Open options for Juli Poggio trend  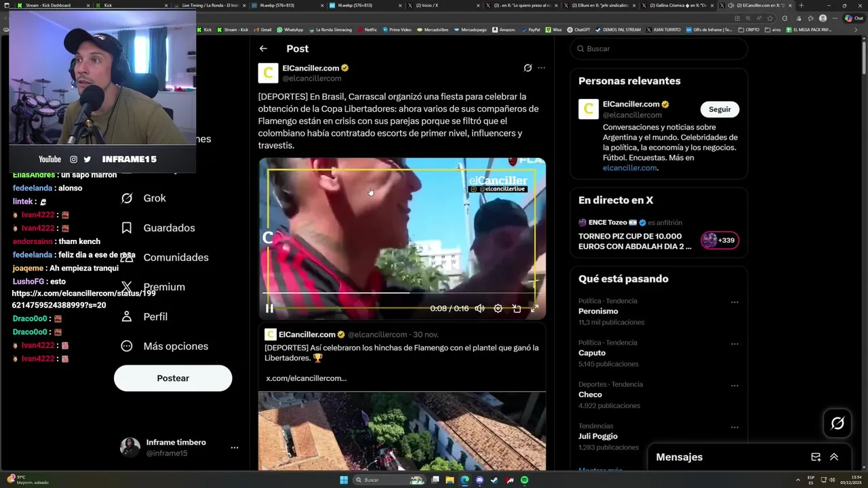tap(734, 427)
